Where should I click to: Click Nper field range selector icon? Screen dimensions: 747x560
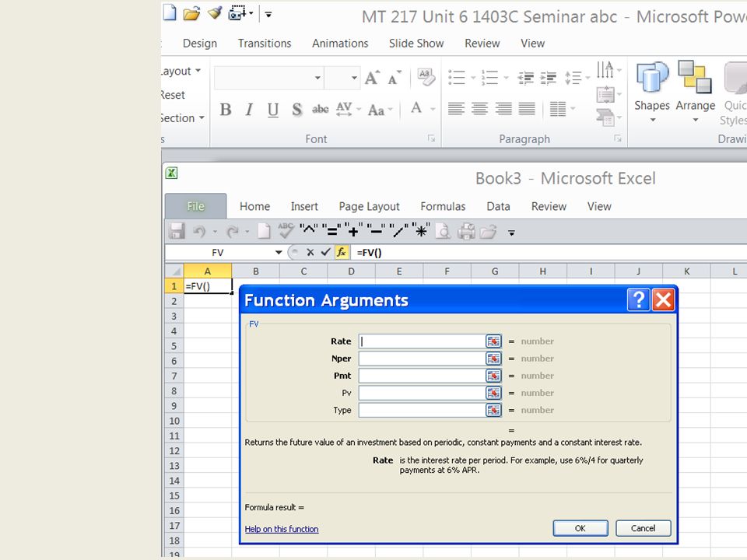[493, 359]
